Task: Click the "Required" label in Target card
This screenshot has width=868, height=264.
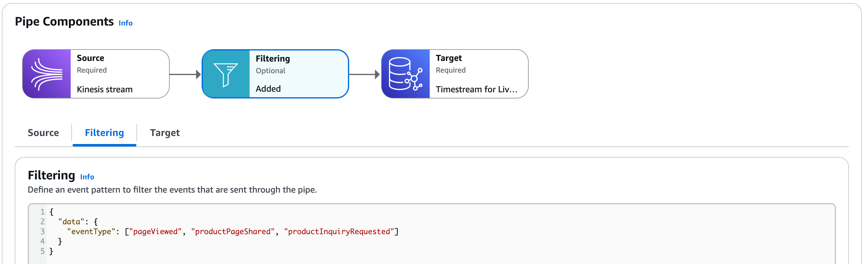Action: (451, 70)
